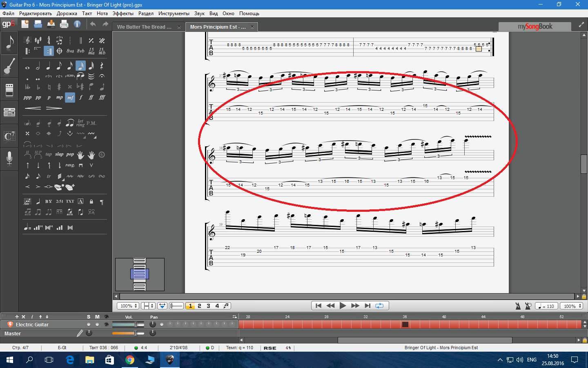Open the effects pedal panel
This screenshot has height=368, width=588.
point(9,89)
